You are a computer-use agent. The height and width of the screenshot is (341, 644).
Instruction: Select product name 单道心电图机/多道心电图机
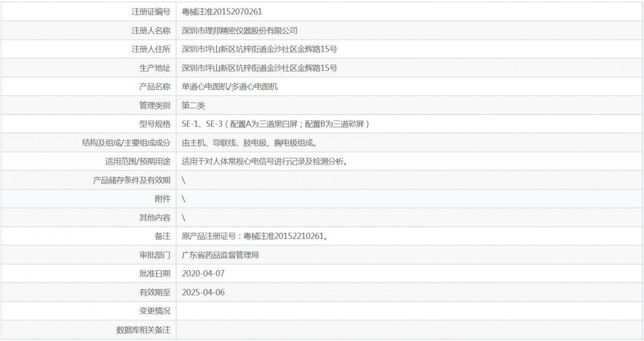(230, 87)
